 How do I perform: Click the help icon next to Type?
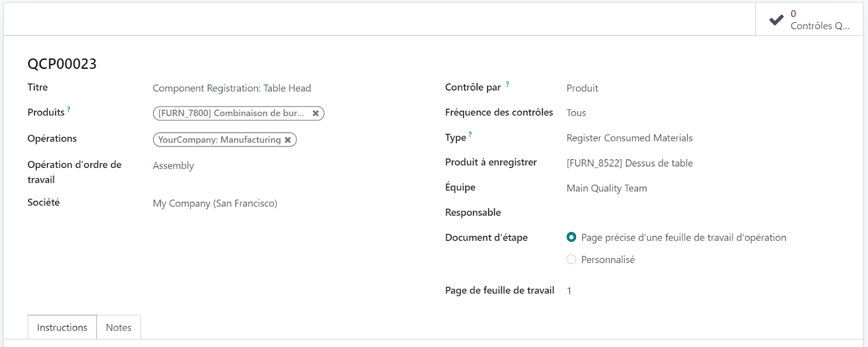coord(470,134)
